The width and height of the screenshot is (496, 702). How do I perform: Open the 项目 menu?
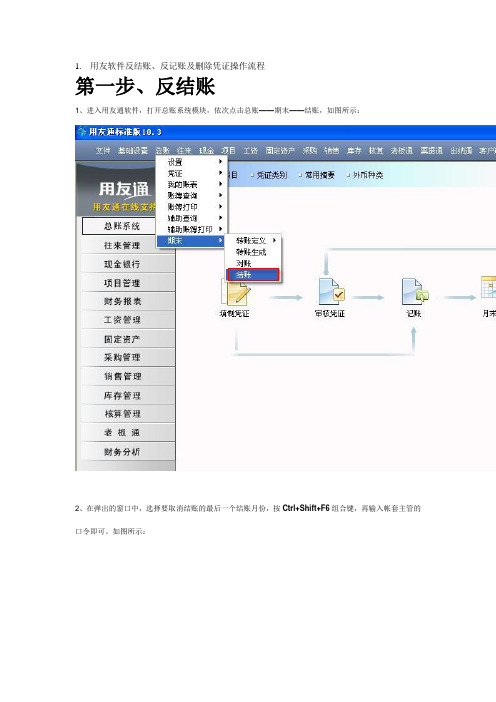click(x=228, y=151)
